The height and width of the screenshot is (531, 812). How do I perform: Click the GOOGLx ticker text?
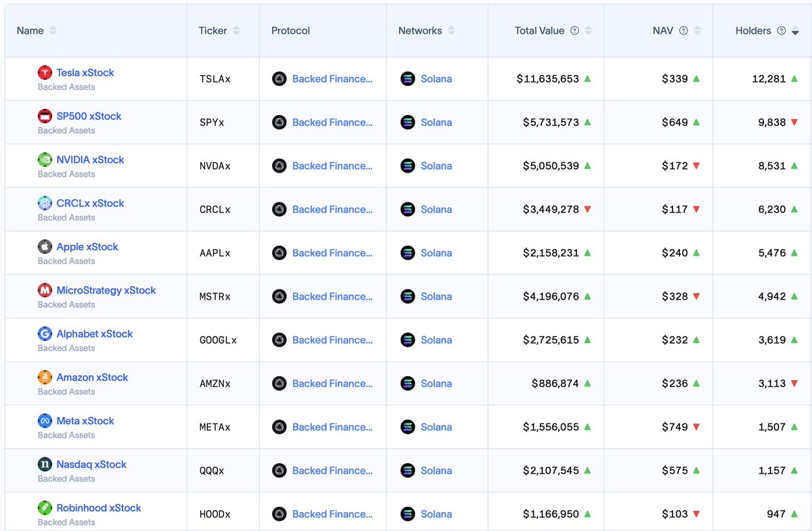(x=218, y=340)
